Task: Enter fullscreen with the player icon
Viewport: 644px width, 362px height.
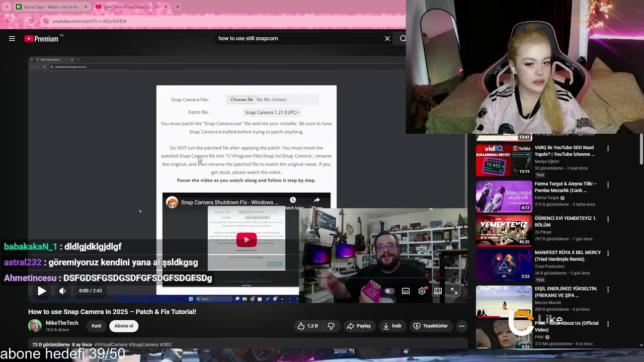Action: (454, 291)
